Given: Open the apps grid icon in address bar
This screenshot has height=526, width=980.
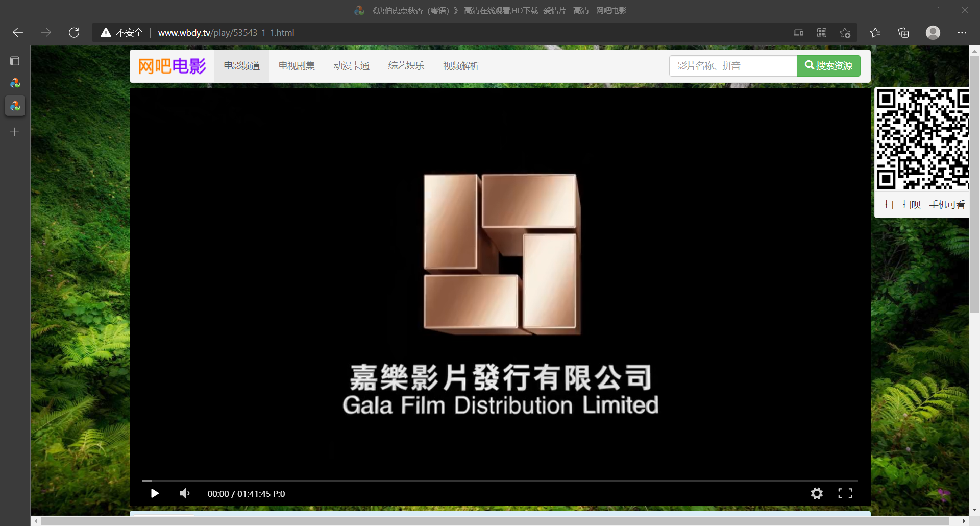Looking at the screenshot, I should 822,33.
